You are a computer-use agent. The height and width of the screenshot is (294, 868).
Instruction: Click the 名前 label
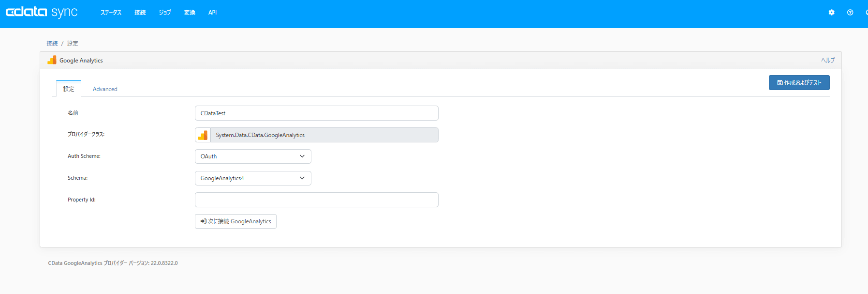tap(73, 113)
